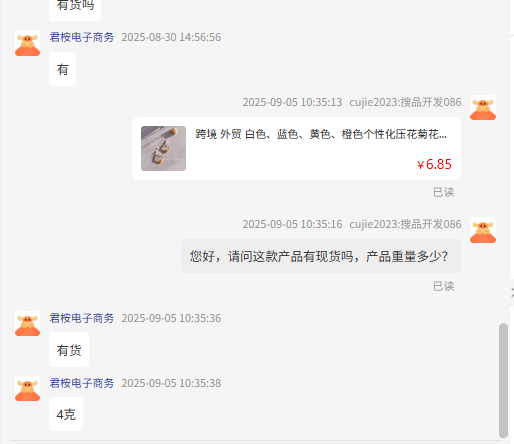Click seller avatar beside the 14:56:56 message
Screen dimensions: 514x444
click(x=27, y=43)
